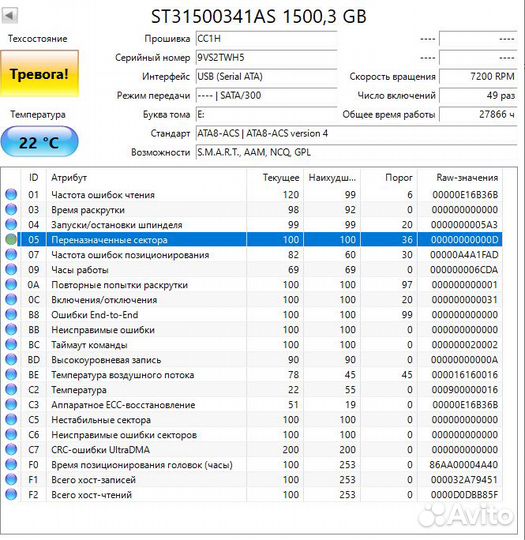Click status orb for attribute 0C row

click(11, 300)
